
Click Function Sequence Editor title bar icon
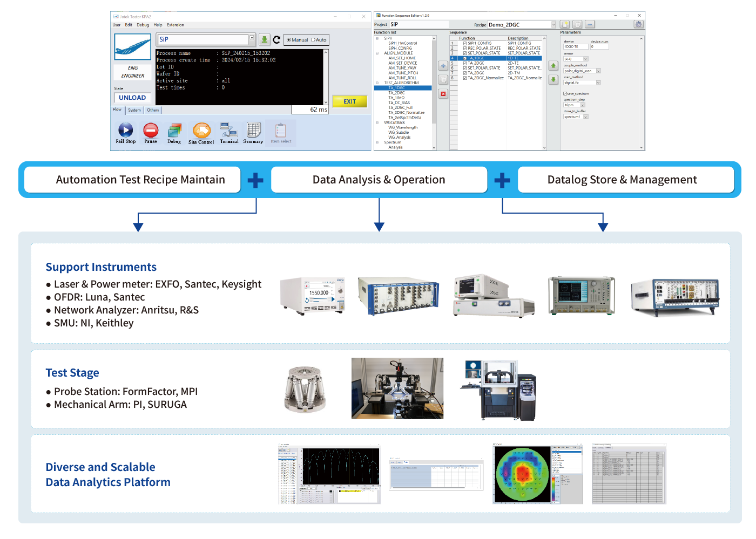pyautogui.click(x=379, y=16)
